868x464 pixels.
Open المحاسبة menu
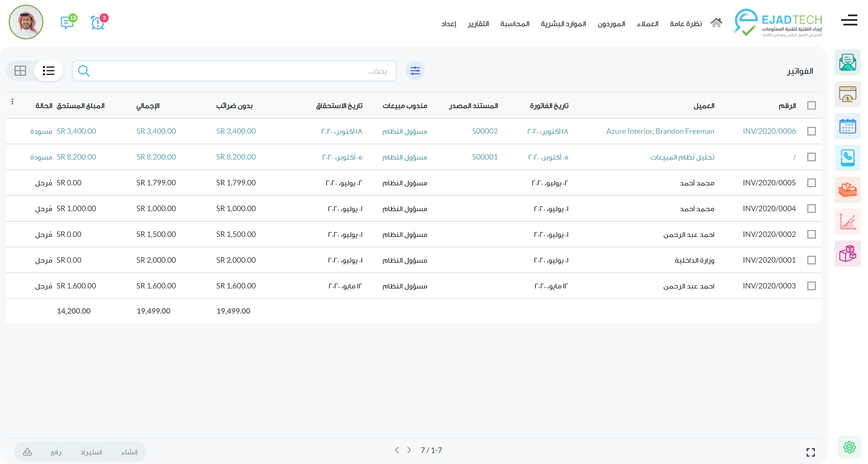click(514, 24)
